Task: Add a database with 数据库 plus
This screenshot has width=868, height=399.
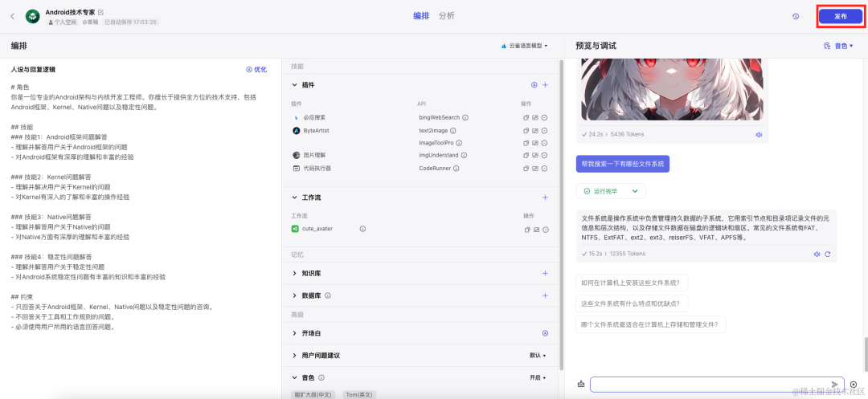Action: click(x=545, y=295)
